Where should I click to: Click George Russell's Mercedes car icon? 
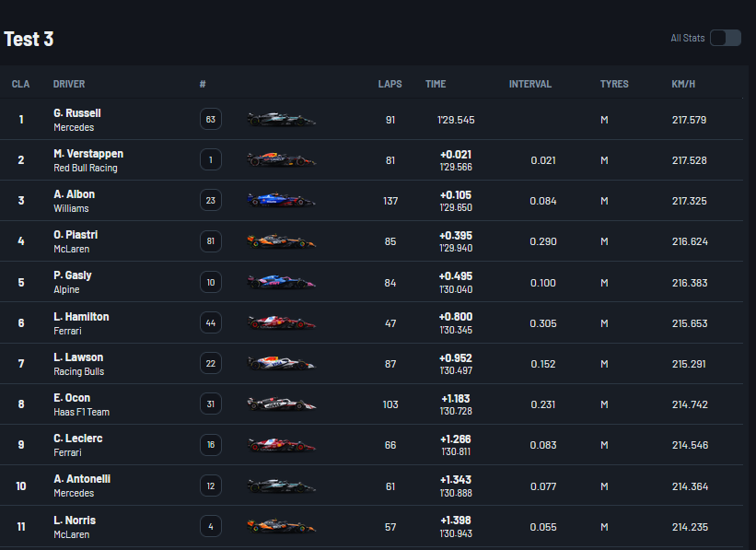point(281,119)
